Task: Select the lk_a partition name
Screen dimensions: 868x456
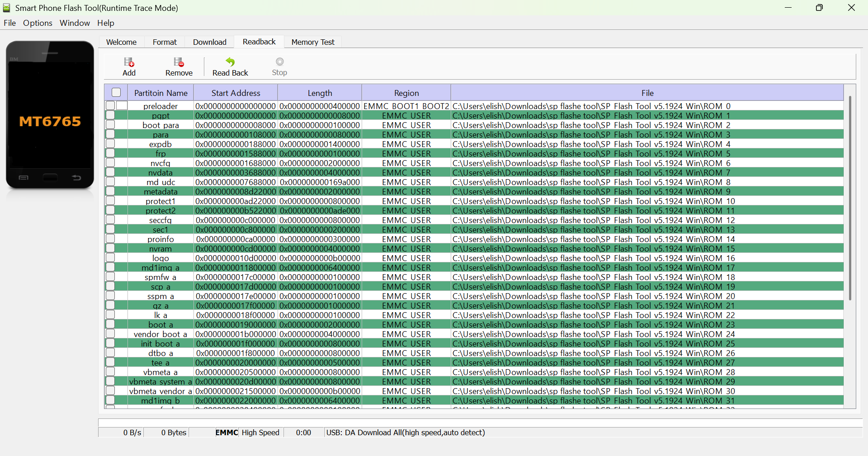Action: pyautogui.click(x=160, y=315)
